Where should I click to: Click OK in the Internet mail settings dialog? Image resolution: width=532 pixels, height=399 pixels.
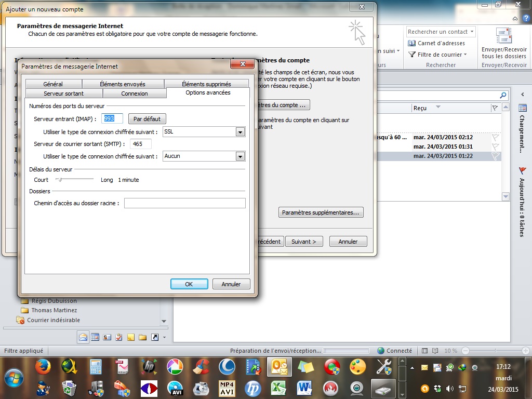tap(189, 284)
